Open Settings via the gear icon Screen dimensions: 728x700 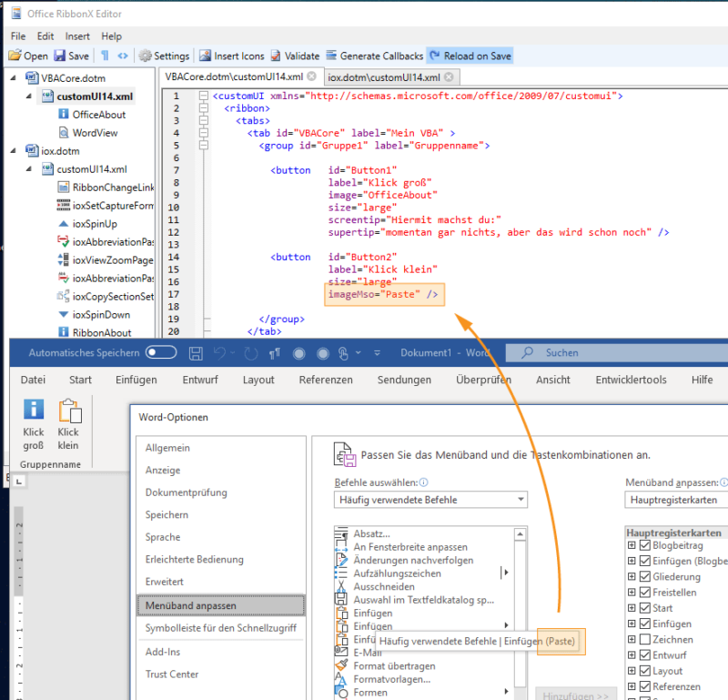pos(146,56)
